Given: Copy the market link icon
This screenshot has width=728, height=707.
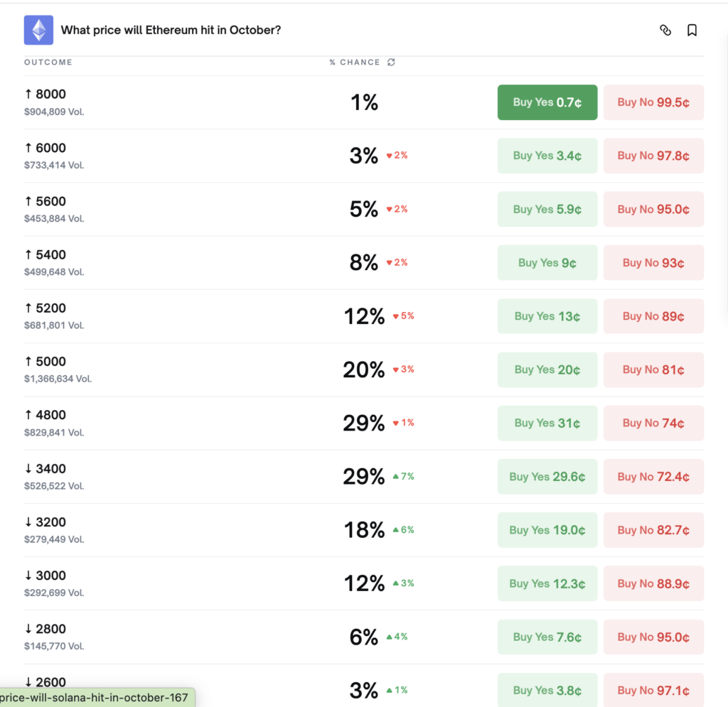Looking at the screenshot, I should coord(665,31).
